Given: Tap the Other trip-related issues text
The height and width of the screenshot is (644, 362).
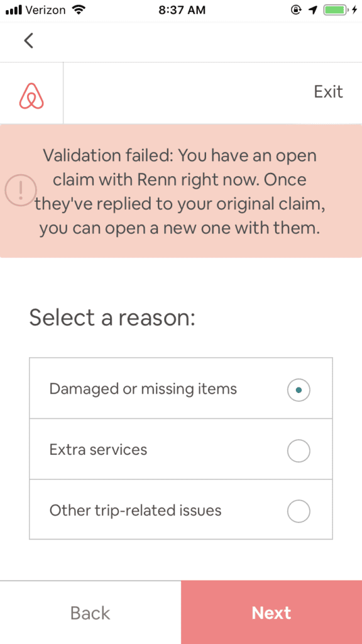Looking at the screenshot, I should (136, 511).
